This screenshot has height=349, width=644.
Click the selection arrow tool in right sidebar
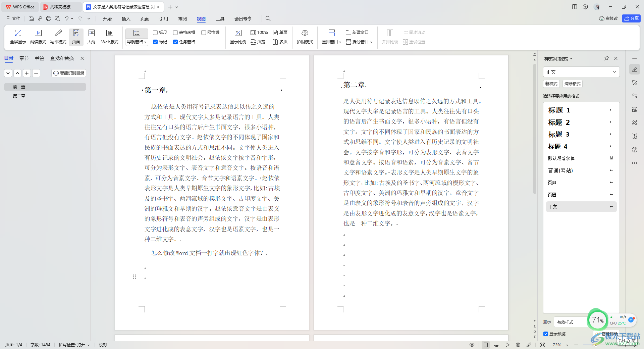[x=635, y=83]
